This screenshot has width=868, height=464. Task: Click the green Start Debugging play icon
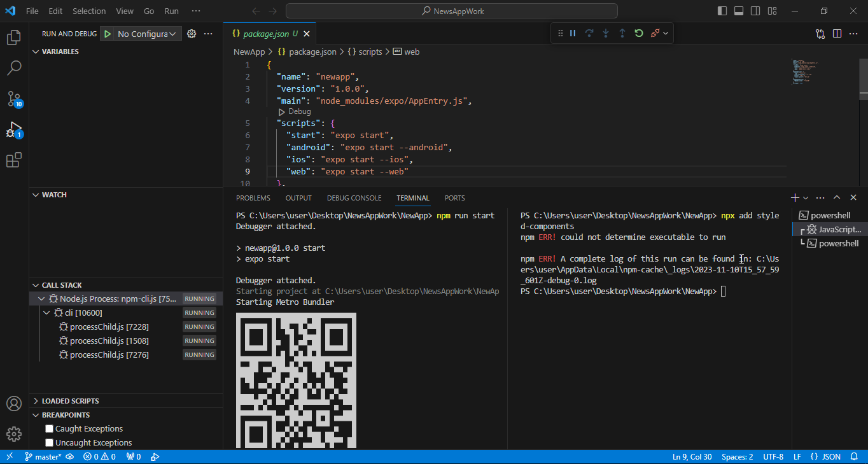(108, 34)
